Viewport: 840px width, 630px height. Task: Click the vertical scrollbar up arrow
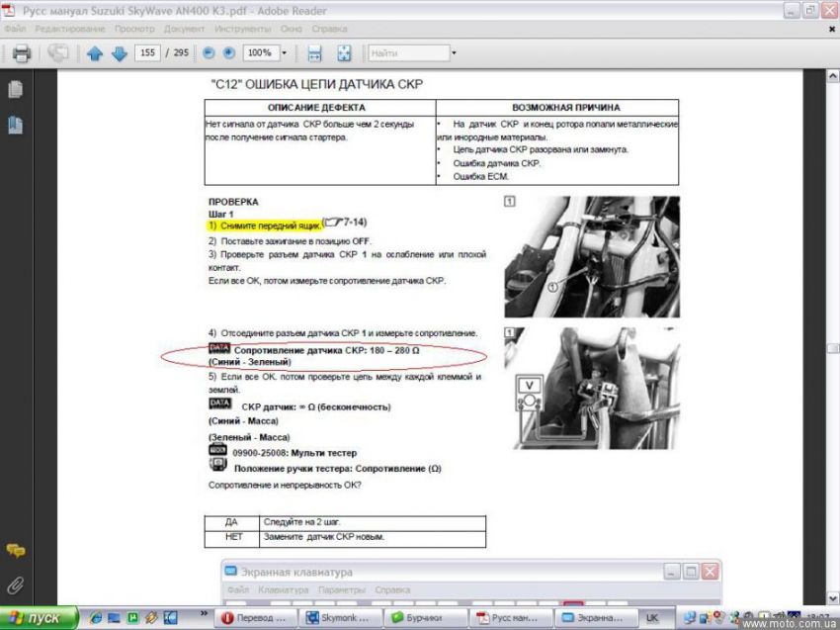pyautogui.click(x=833, y=76)
